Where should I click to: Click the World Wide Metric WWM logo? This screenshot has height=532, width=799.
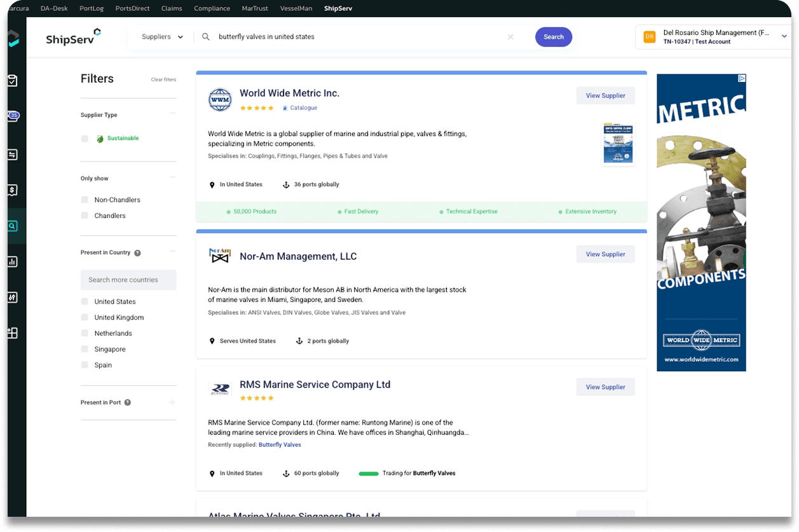coord(221,100)
